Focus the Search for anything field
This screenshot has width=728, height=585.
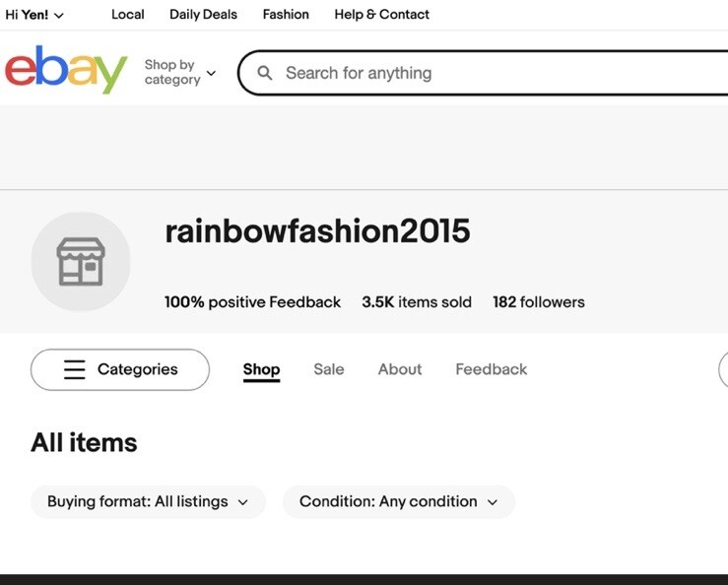point(483,73)
